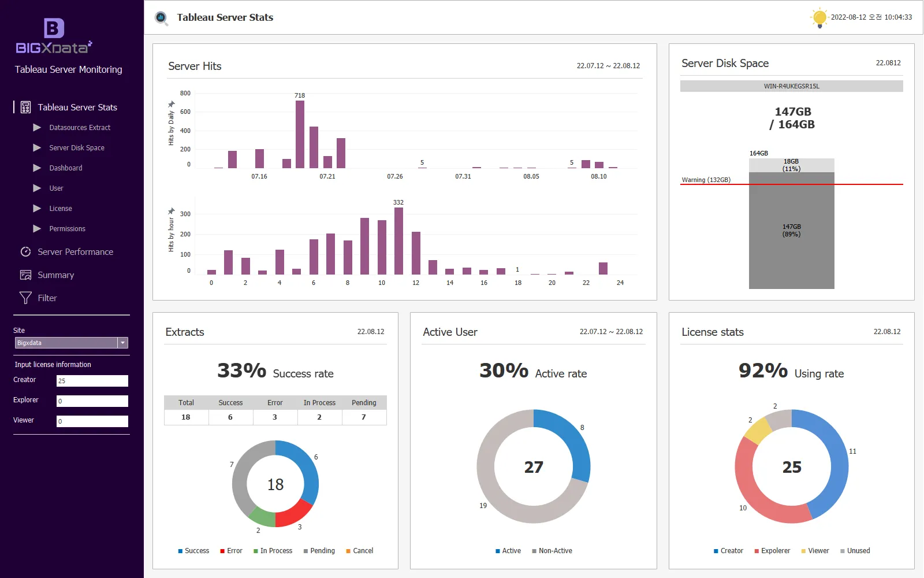924x578 pixels.
Task: Select the 332 peak bar in hourly hits
Action: tap(398, 240)
